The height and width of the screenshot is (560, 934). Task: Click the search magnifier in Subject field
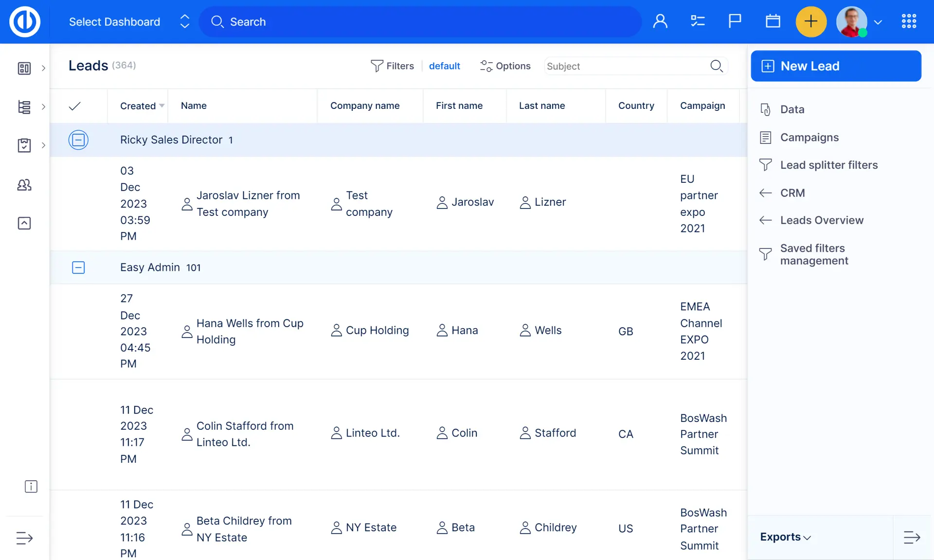pyautogui.click(x=716, y=66)
